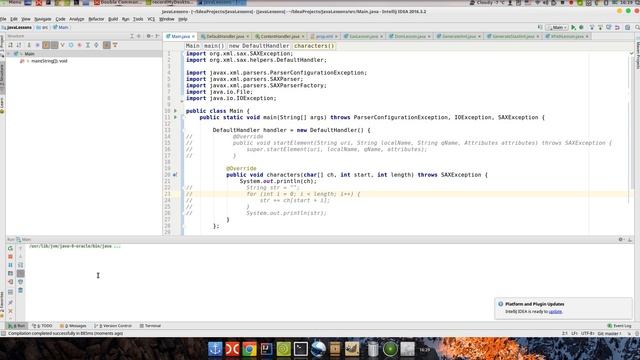The image size is (640, 360).
Task: Click the exit icon in Run panel
Action: [11, 282]
